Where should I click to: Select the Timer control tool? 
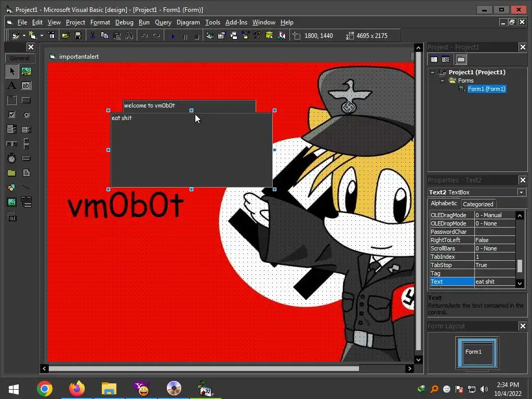point(12,158)
